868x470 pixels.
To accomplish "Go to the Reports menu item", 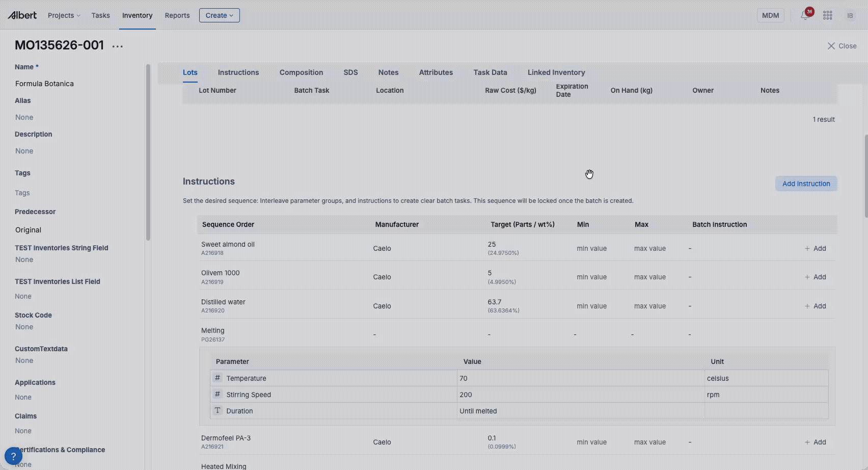I will coord(177,15).
